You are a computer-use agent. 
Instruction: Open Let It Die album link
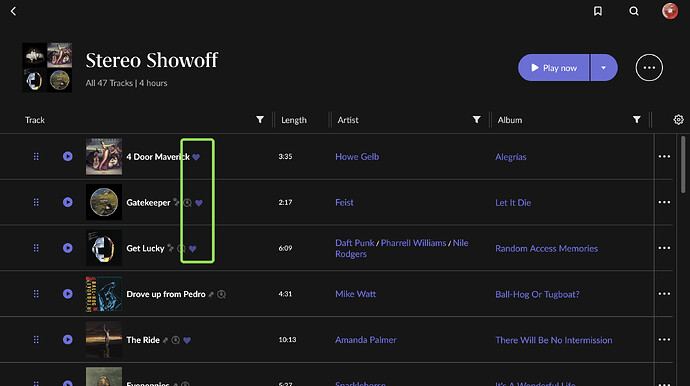(513, 203)
